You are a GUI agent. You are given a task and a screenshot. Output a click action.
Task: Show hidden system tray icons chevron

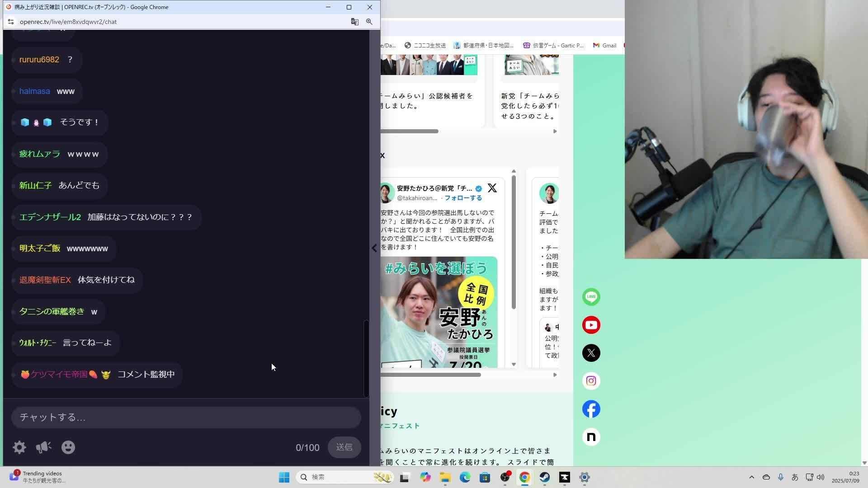(x=752, y=477)
